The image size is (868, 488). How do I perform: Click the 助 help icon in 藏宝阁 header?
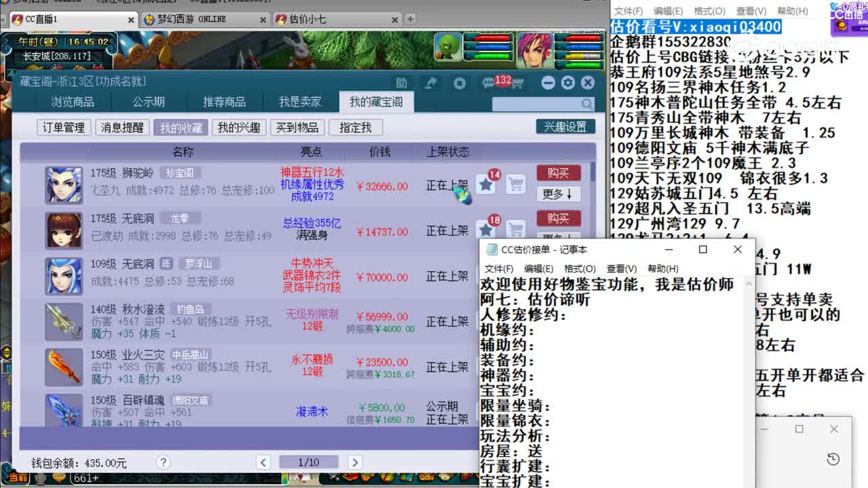coord(401,83)
